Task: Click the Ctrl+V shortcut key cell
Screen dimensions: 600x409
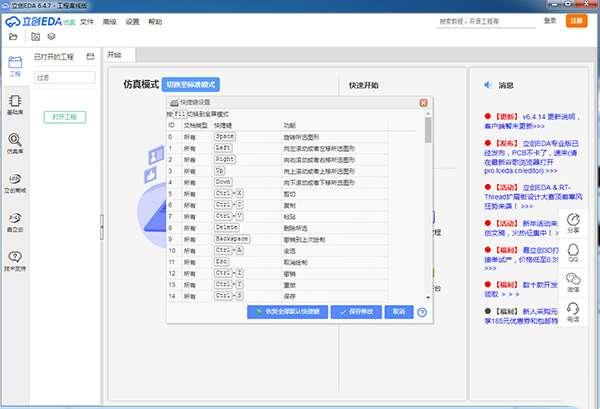Action: click(228, 216)
